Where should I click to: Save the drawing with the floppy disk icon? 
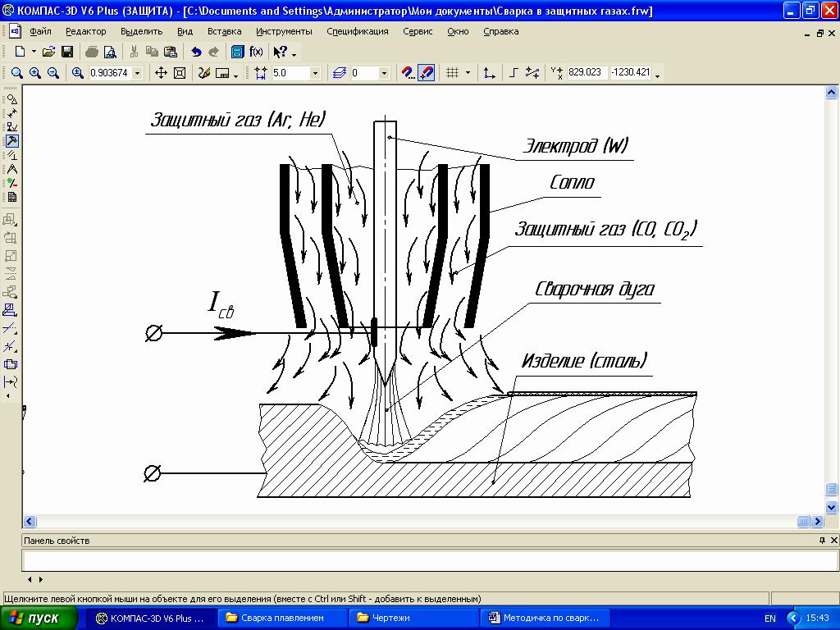pyautogui.click(x=67, y=52)
